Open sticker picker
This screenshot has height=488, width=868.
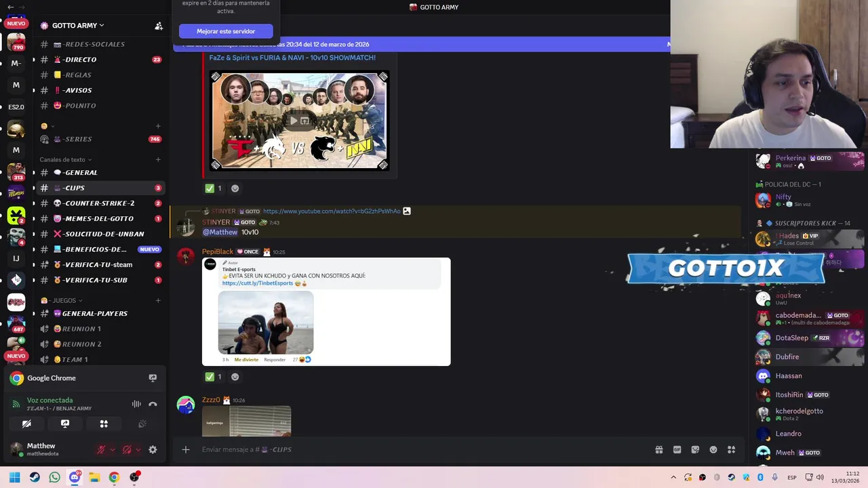pyautogui.click(x=695, y=449)
